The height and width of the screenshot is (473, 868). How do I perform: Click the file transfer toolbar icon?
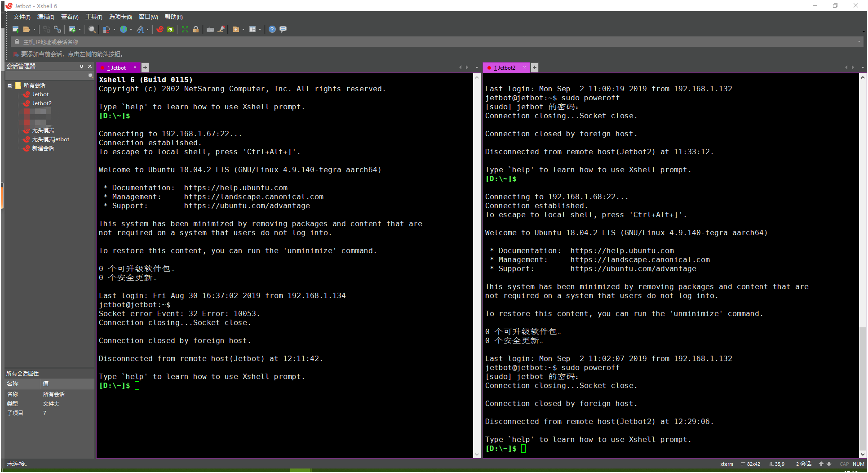(x=106, y=29)
